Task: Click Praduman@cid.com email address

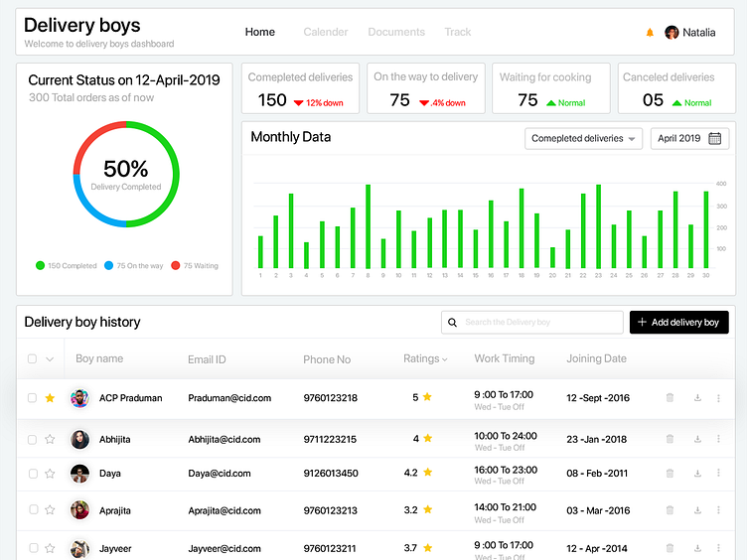Action: click(x=229, y=398)
